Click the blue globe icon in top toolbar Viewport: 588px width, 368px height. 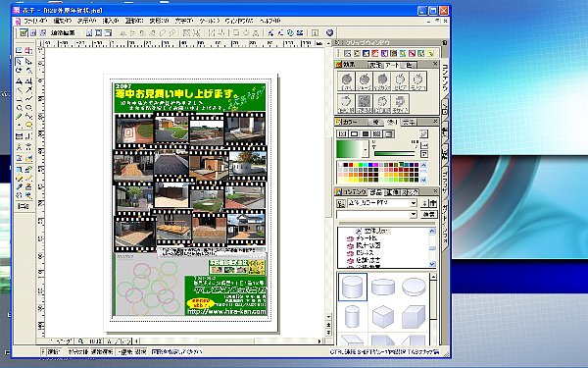[x=329, y=33]
